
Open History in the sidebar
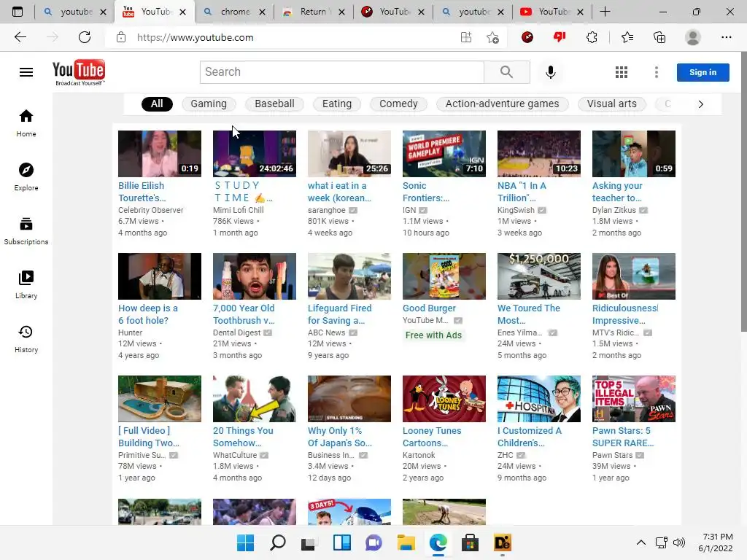(x=26, y=338)
